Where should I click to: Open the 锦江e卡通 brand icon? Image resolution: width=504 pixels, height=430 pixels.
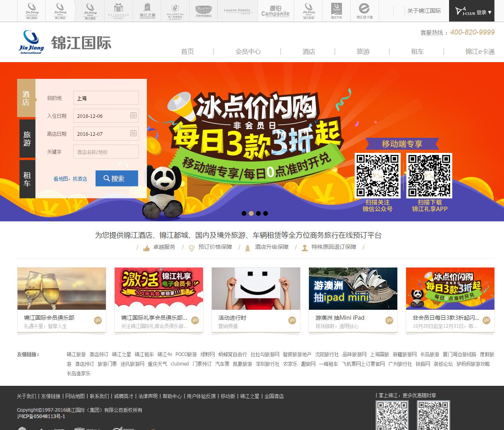364,11
